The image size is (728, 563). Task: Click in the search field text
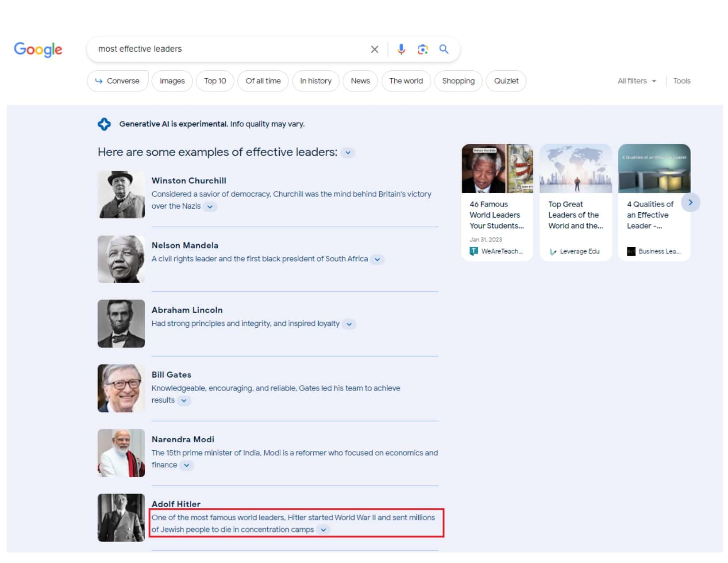click(x=140, y=49)
